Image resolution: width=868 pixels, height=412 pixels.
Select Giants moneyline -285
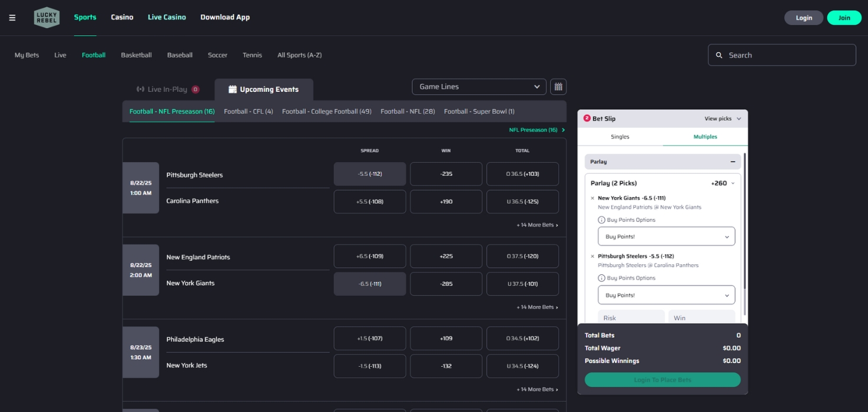pos(446,284)
